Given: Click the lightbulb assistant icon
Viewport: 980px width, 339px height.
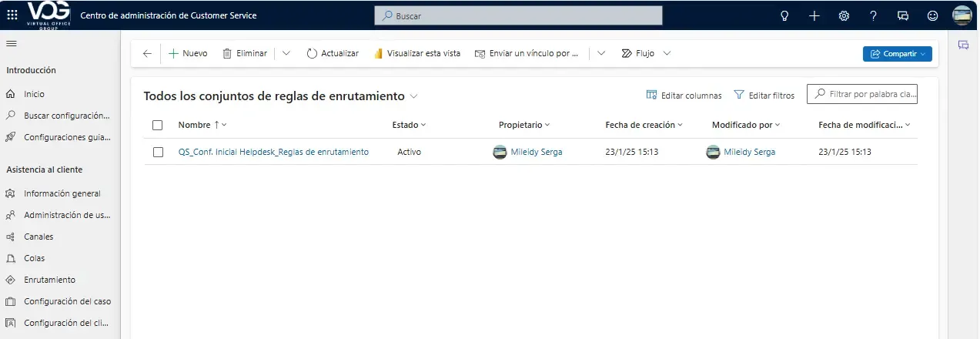Looking at the screenshot, I should tap(785, 15).
